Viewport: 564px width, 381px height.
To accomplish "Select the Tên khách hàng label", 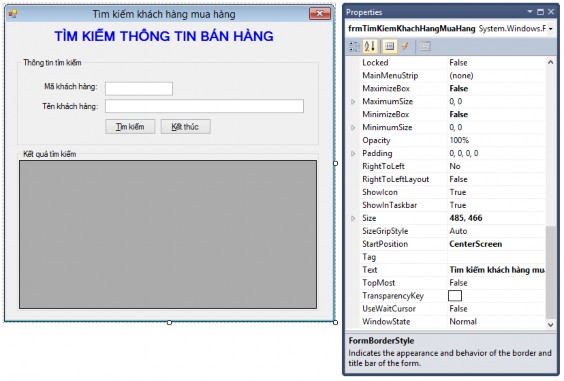I will click(x=70, y=106).
